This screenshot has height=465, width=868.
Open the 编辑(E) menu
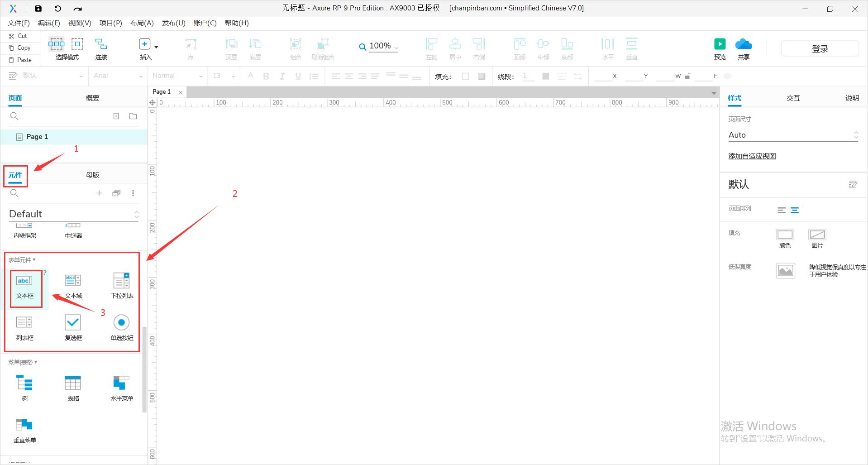[49, 23]
